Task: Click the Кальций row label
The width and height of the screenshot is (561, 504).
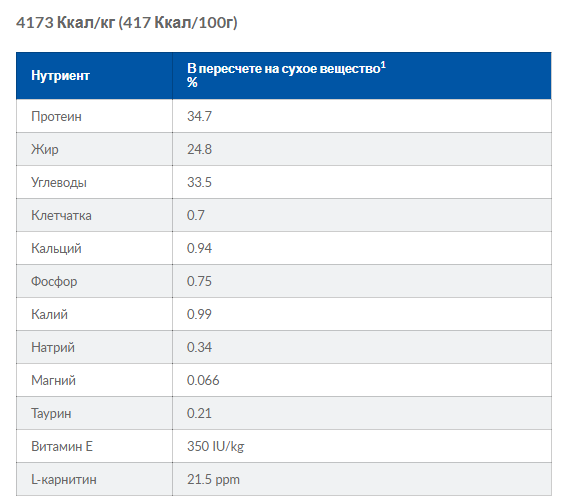Action: (x=56, y=248)
